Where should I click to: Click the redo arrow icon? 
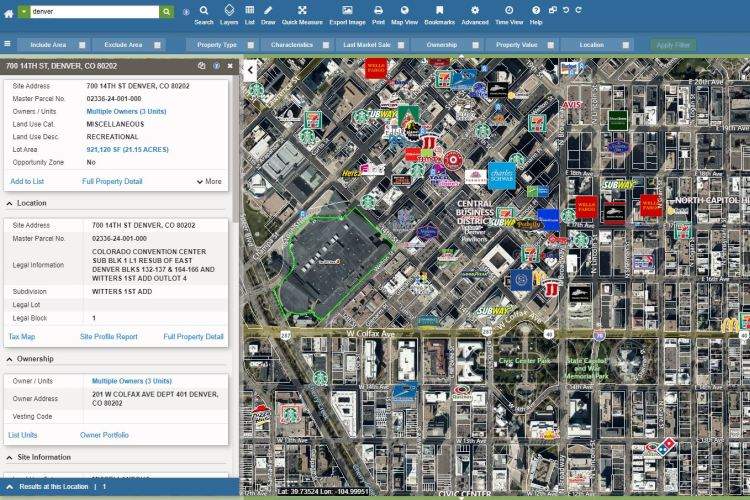coord(578,10)
